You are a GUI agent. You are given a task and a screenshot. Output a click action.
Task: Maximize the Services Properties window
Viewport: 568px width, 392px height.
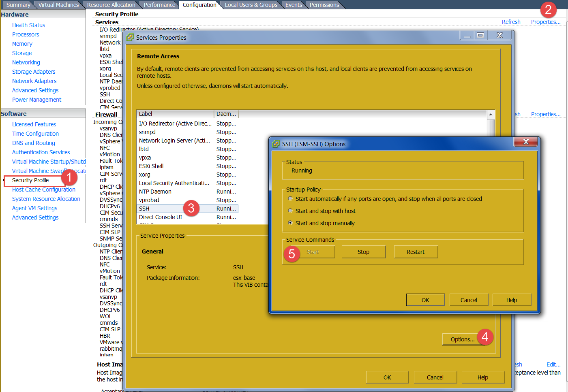480,35
